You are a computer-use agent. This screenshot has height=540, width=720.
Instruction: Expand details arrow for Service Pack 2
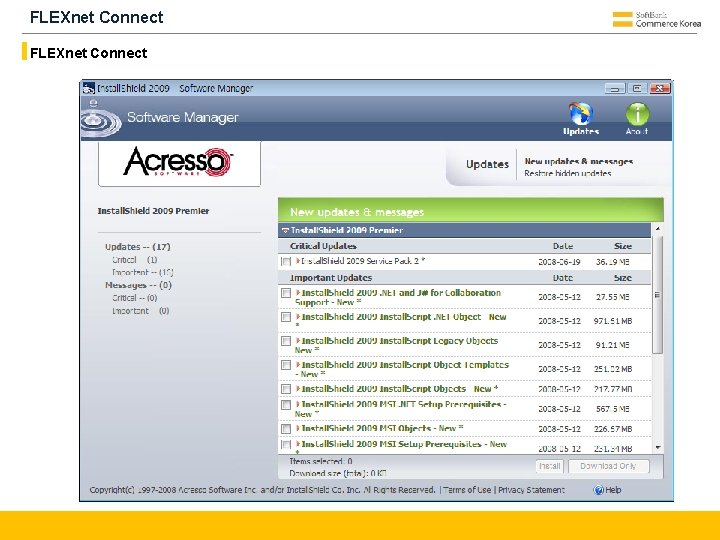click(x=298, y=261)
